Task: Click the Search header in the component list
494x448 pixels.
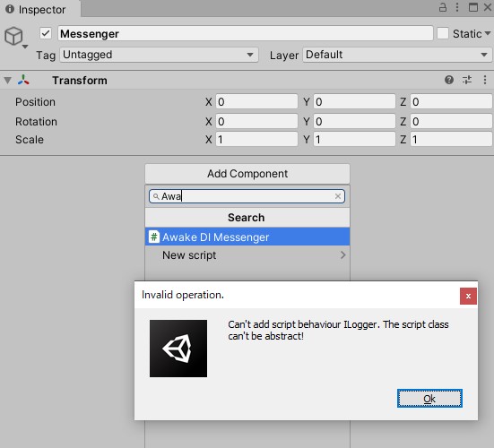Action: [247, 218]
